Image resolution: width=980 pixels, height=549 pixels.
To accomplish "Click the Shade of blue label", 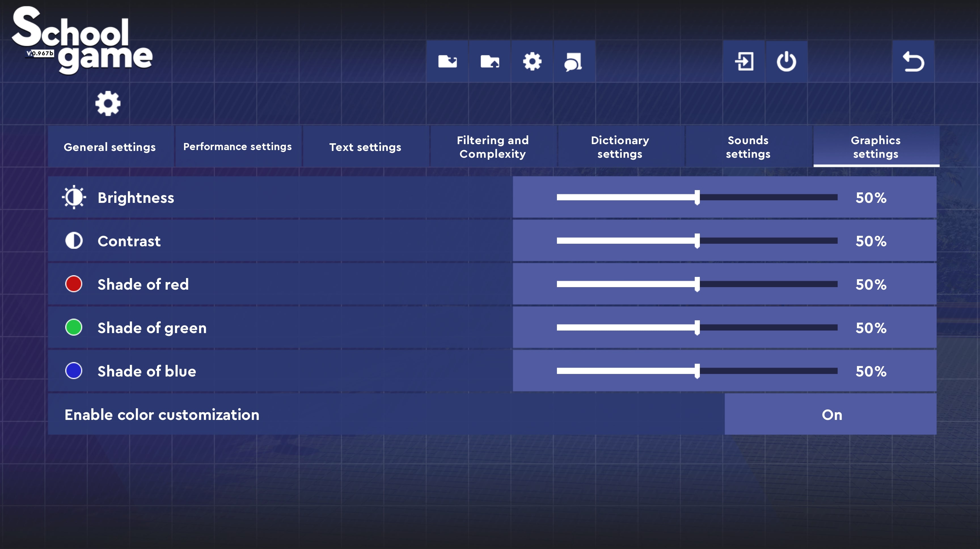I will coord(147,371).
